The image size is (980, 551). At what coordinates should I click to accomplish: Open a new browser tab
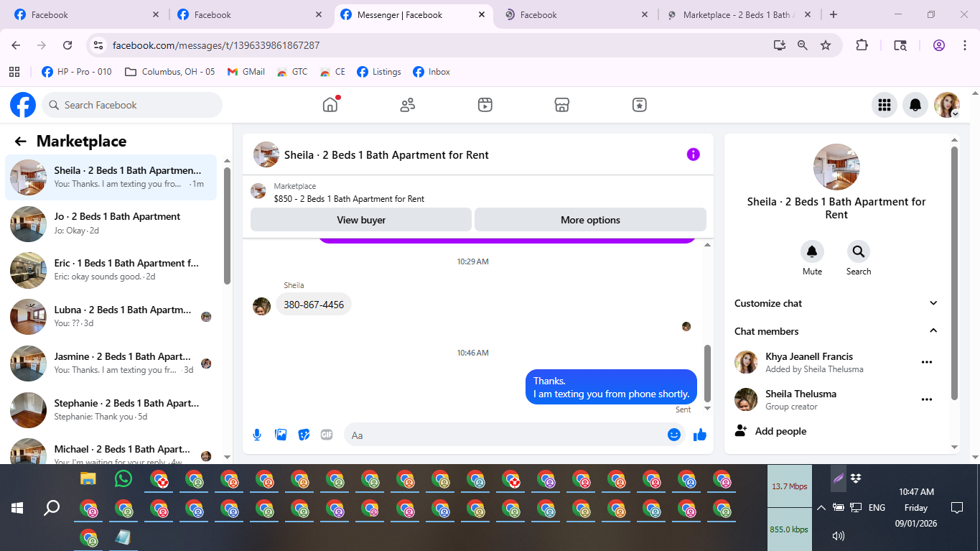[833, 14]
